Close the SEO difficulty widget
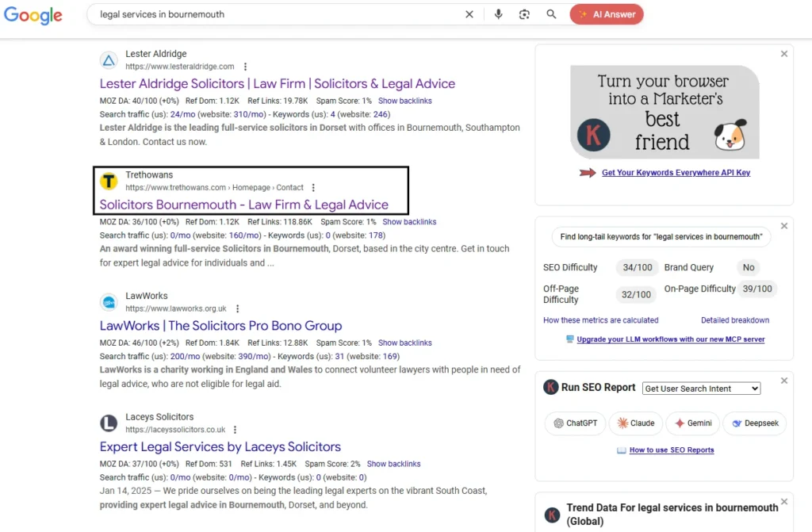 784,226
